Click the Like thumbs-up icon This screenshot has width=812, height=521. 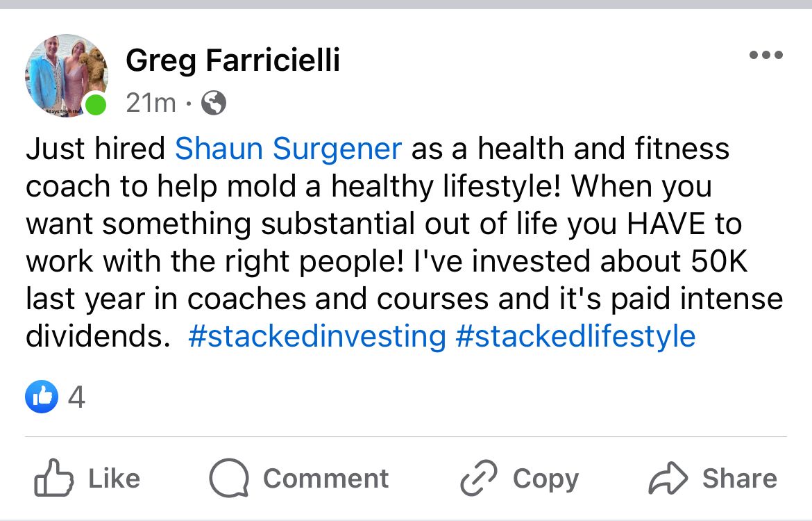tap(54, 478)
